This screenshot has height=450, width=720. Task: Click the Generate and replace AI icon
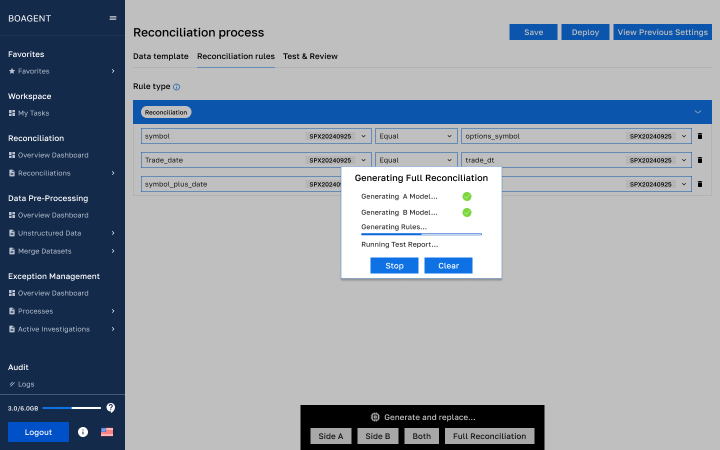pos(375,417)
